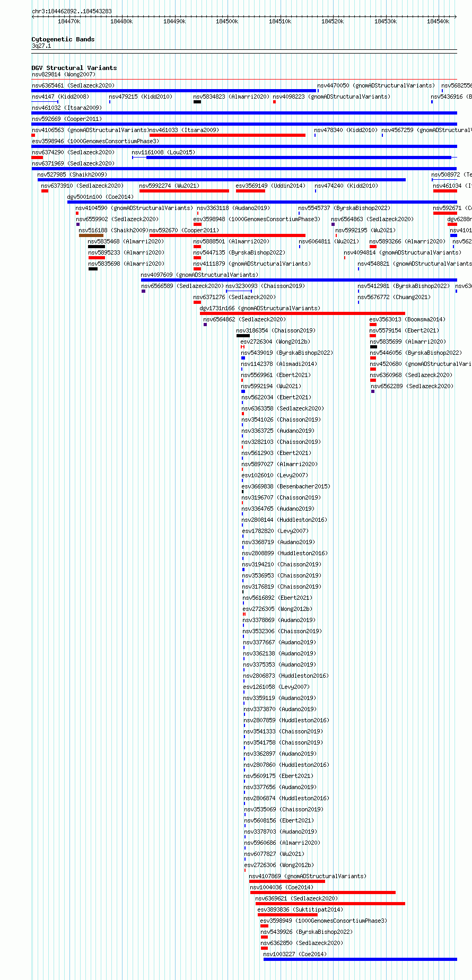
Task: Click the black bar under nsv5835468
Action: 97,247
